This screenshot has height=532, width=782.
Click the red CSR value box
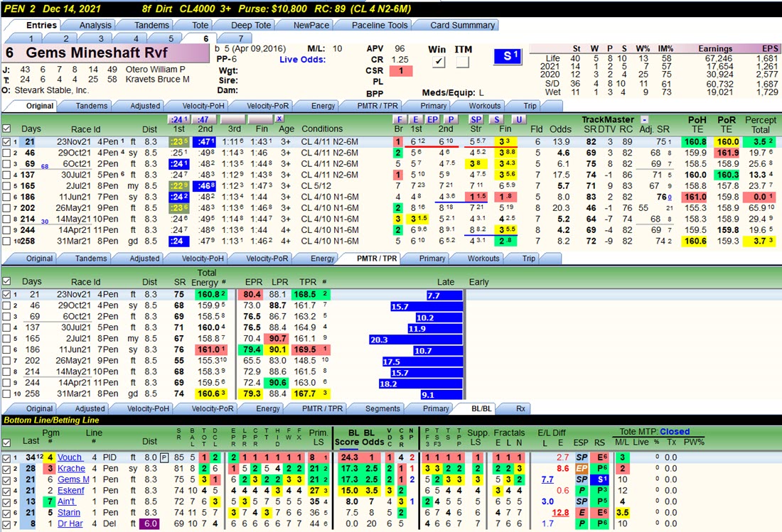pyautogui.click(x=400, y=71)
